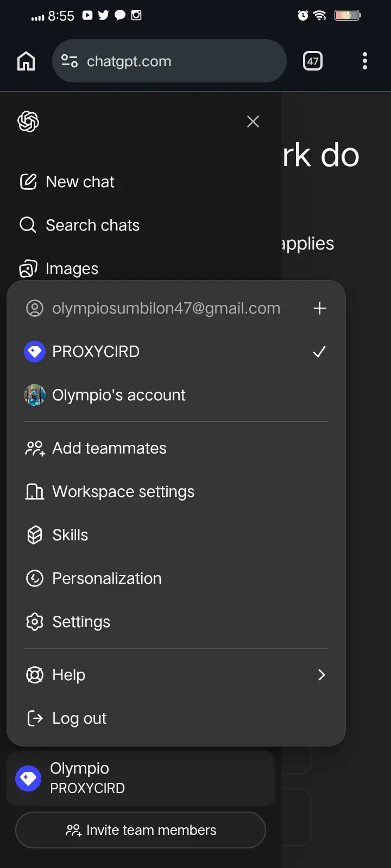Switch to Olympio's account
Screen dimensions: 391x868
[x=176, y=395]
